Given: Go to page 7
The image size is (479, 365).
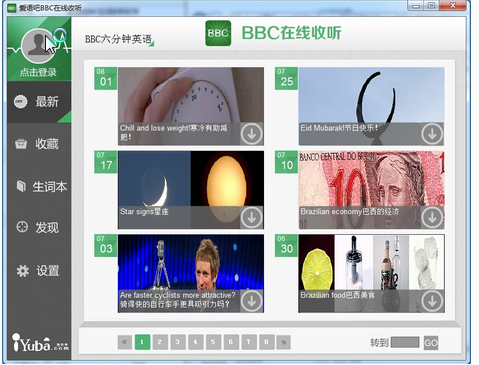Looking at the screenshot, I should [x=249, y=342].
